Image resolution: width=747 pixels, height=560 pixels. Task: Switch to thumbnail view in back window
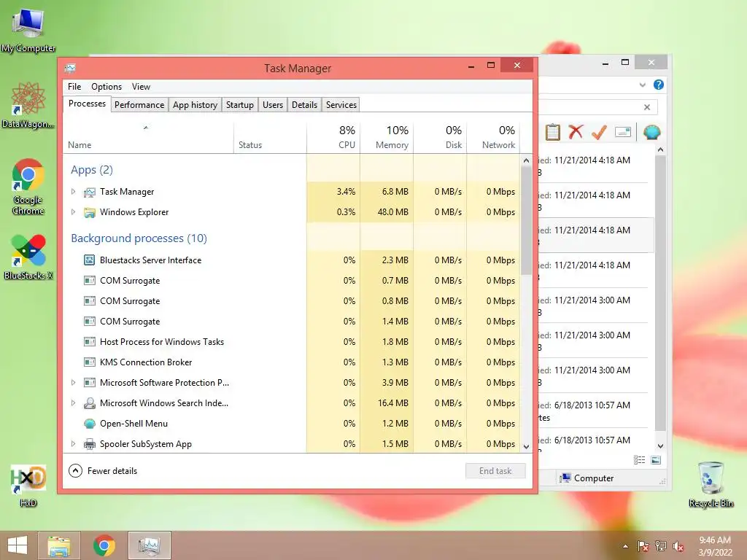tap(656, 460)
